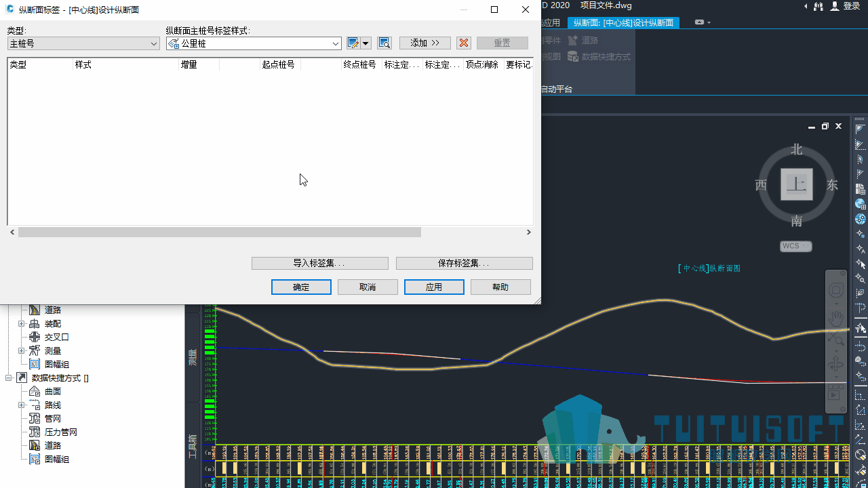Image resolution: width=868 pixels, height=488 pixels.
Task: Click the scroll right arrow of the list
Action: (x=528, y=232)
